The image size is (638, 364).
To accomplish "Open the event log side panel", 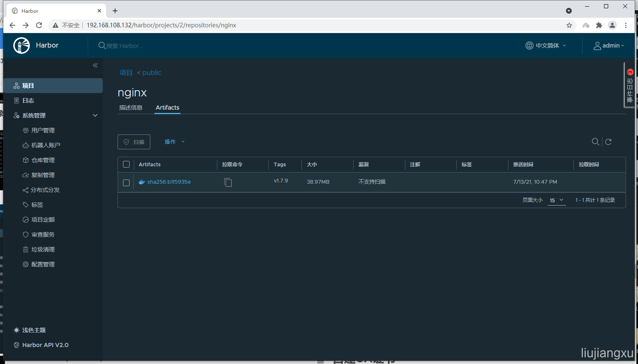I will point(630,85).
